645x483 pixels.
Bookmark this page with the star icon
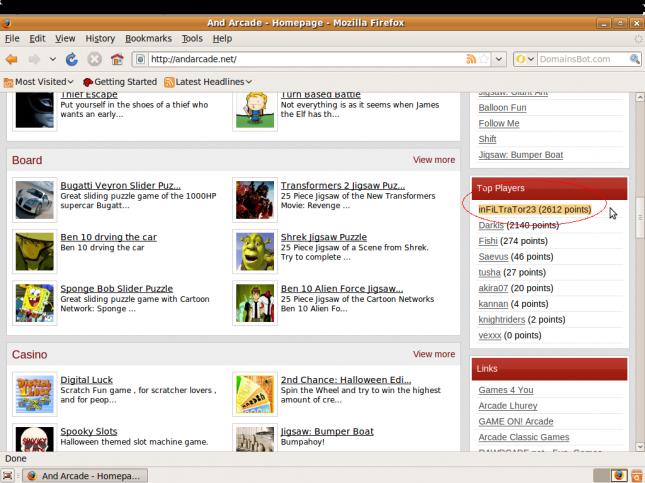[484, 59]
